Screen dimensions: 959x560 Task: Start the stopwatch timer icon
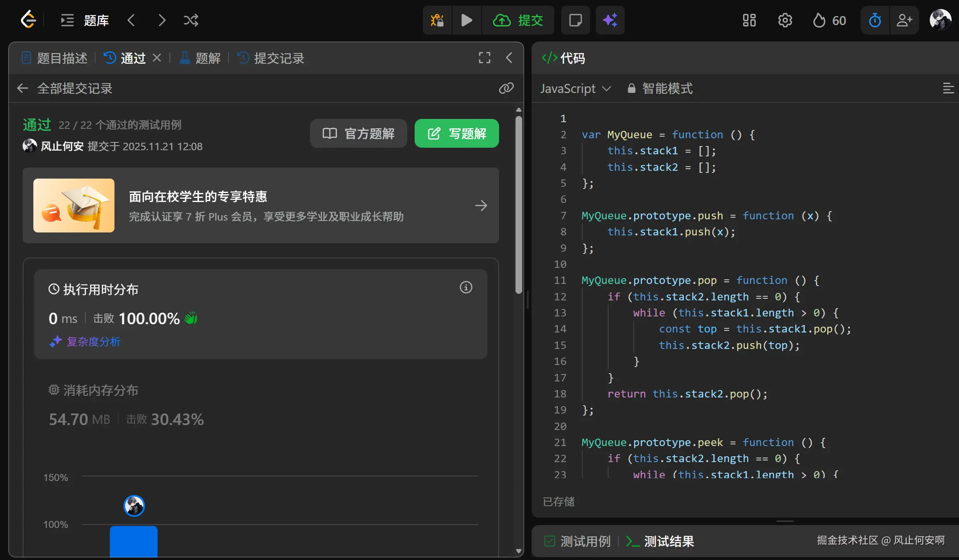point(875,20)
